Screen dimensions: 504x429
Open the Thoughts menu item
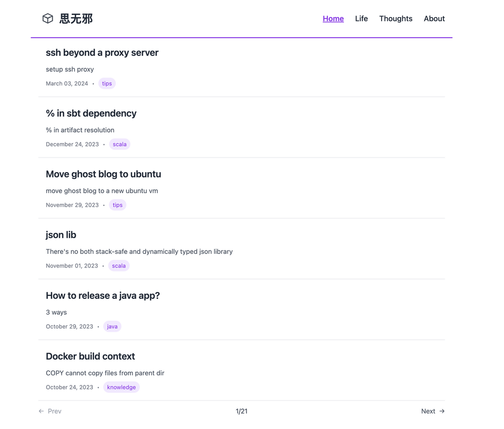coord(396,19)
